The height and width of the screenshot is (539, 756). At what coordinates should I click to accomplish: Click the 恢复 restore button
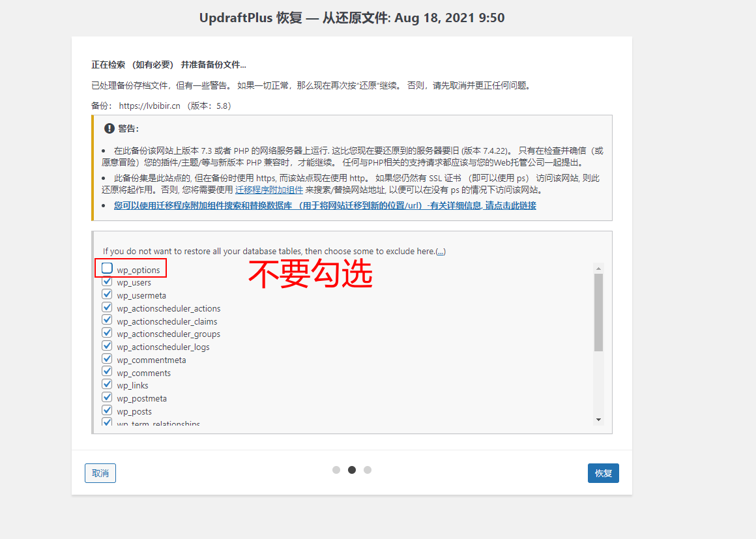(x=603, y=473)
